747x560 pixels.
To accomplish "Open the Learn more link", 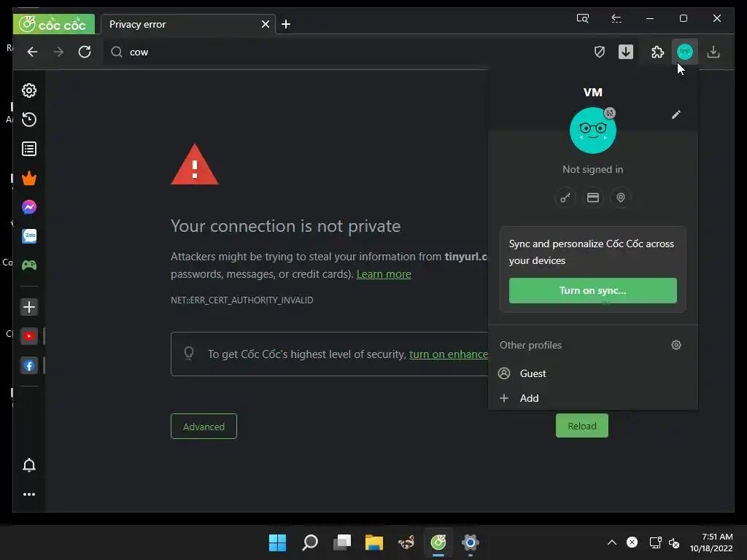I will [384, 274].
